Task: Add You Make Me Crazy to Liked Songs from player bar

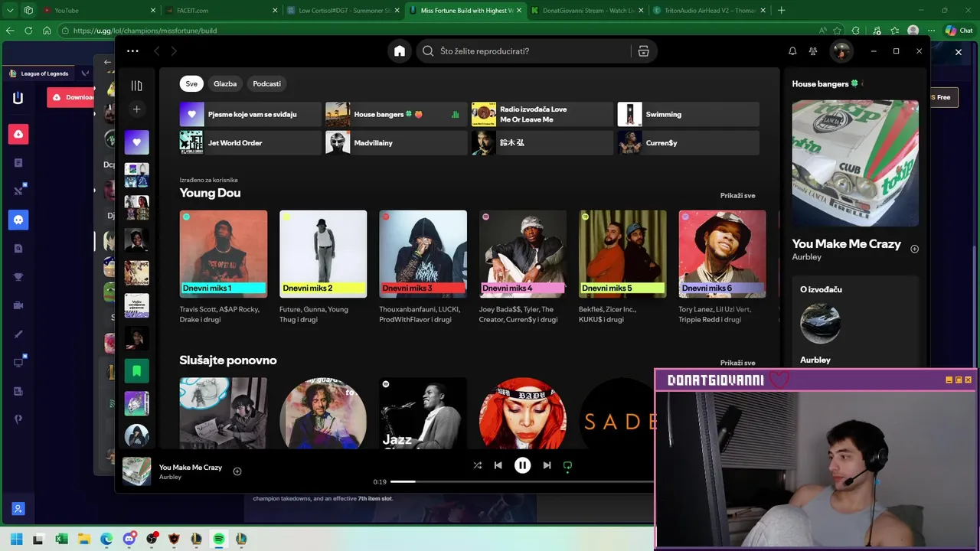Action: click(237, 471)
